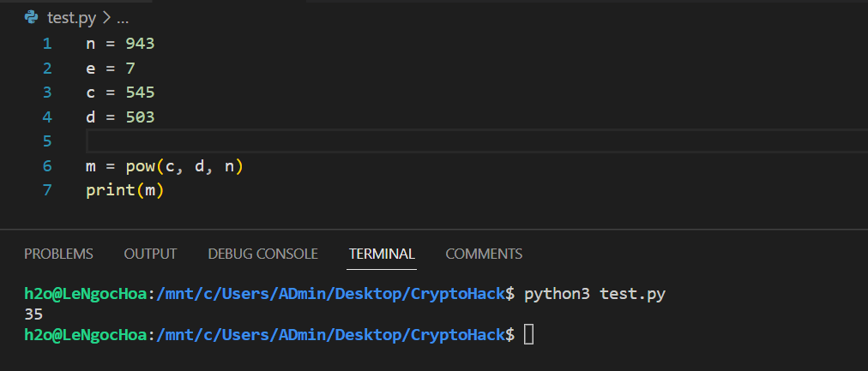The height and width of the screenshot is (371, 868).
Task: Select the test.py breadcrumb item
Action: coord(71,17)
